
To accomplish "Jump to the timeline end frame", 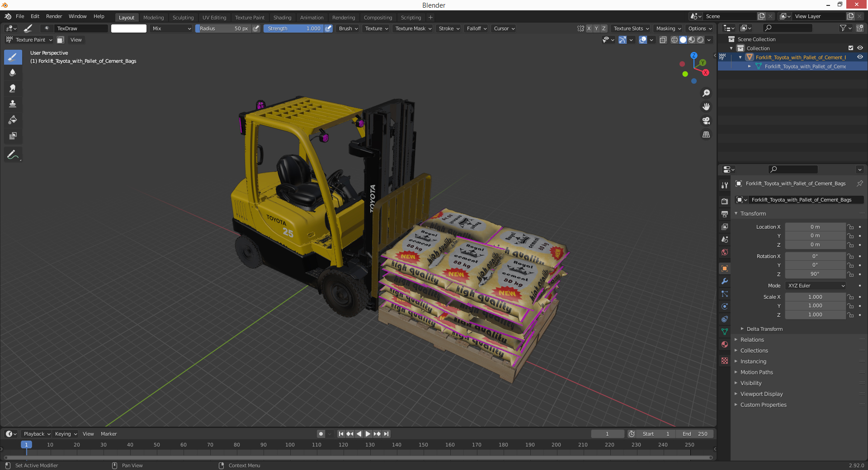I will [x=386, y=434].
